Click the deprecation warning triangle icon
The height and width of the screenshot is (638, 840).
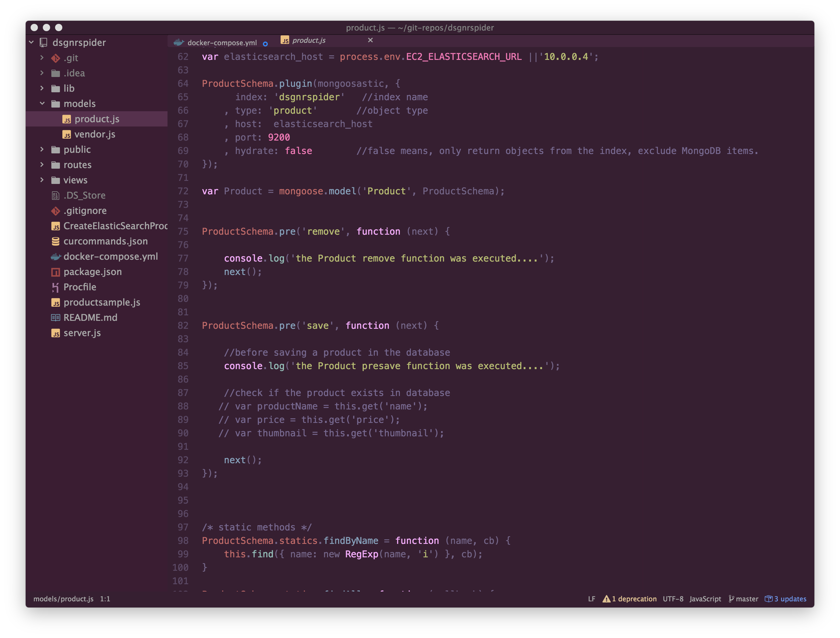[606, 599]
